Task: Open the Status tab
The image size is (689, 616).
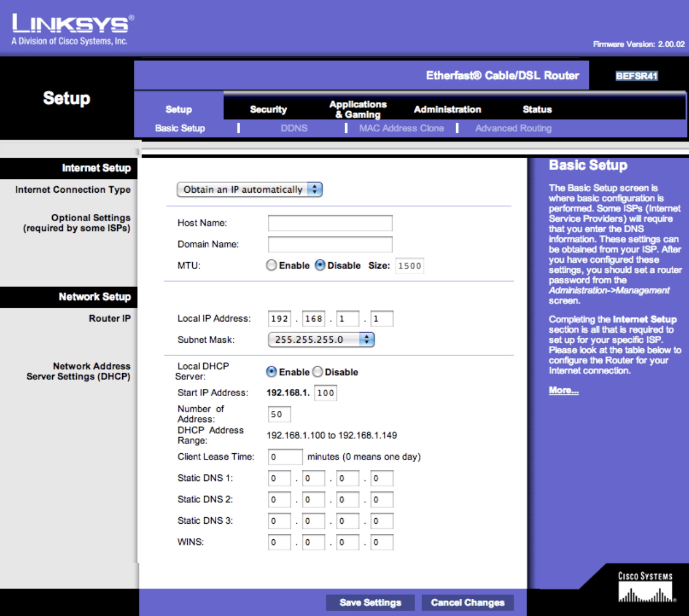Action: (x=537, y=109)
